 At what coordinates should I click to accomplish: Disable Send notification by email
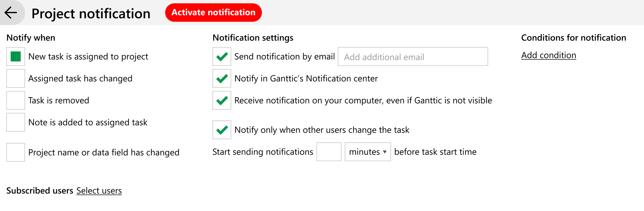[222, 57]
